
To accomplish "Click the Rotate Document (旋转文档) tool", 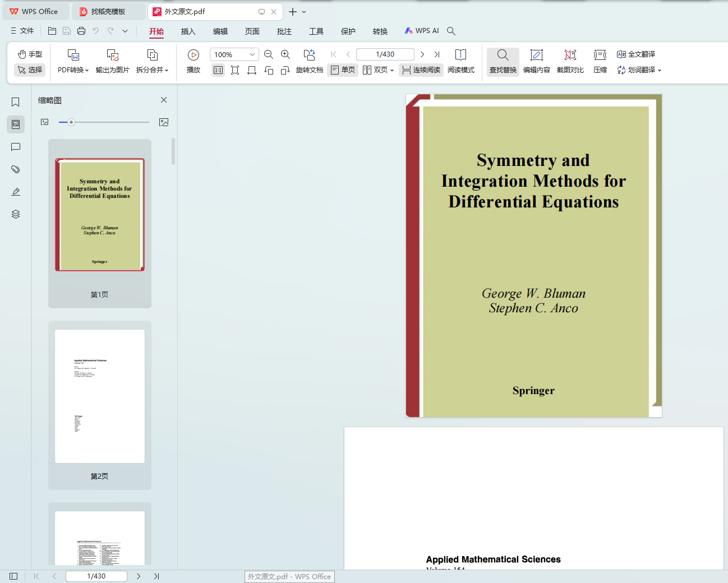I will click(x=310, y=62).
